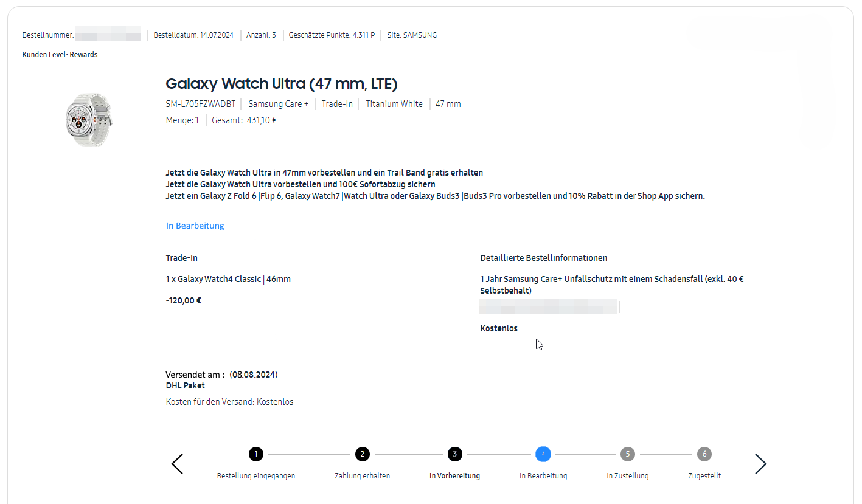Select the blue step 4 circle
Image resolution: width=862 pixels, height=504 pixels.
click(543, 454)
